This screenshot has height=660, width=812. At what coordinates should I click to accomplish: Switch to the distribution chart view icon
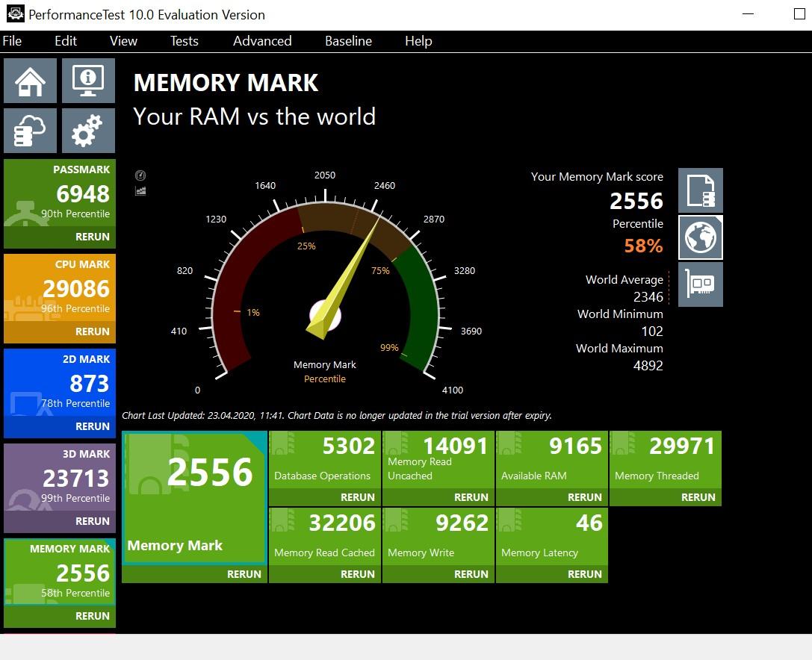[140, 191]
